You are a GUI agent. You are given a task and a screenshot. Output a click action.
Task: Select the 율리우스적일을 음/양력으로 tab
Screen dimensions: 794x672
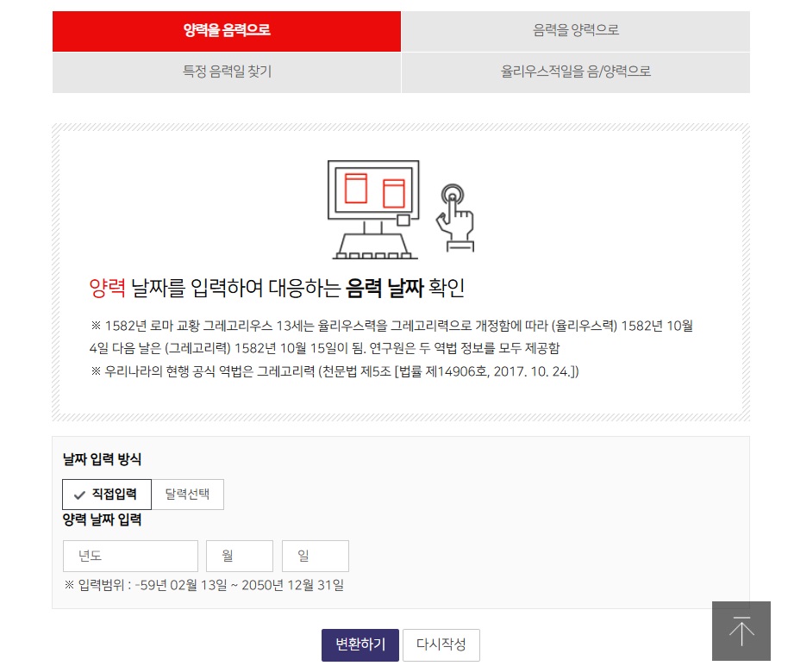pos(575,72)
